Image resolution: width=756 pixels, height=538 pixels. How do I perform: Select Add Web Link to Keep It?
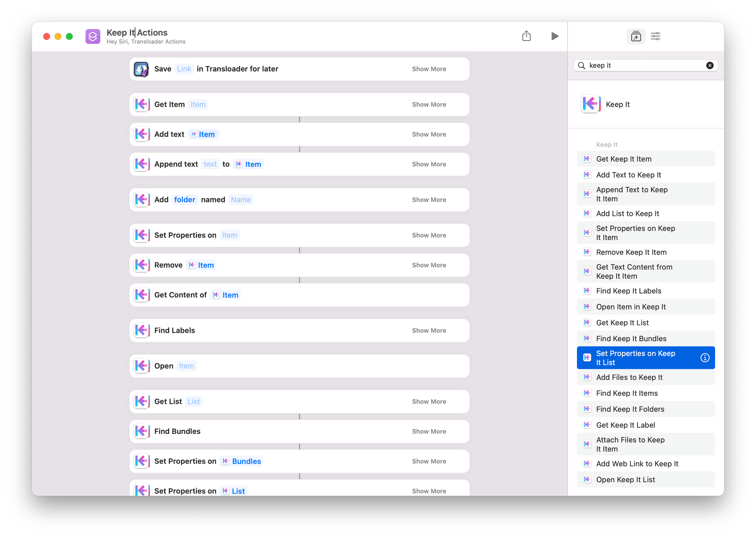click(x=646, y=464)
